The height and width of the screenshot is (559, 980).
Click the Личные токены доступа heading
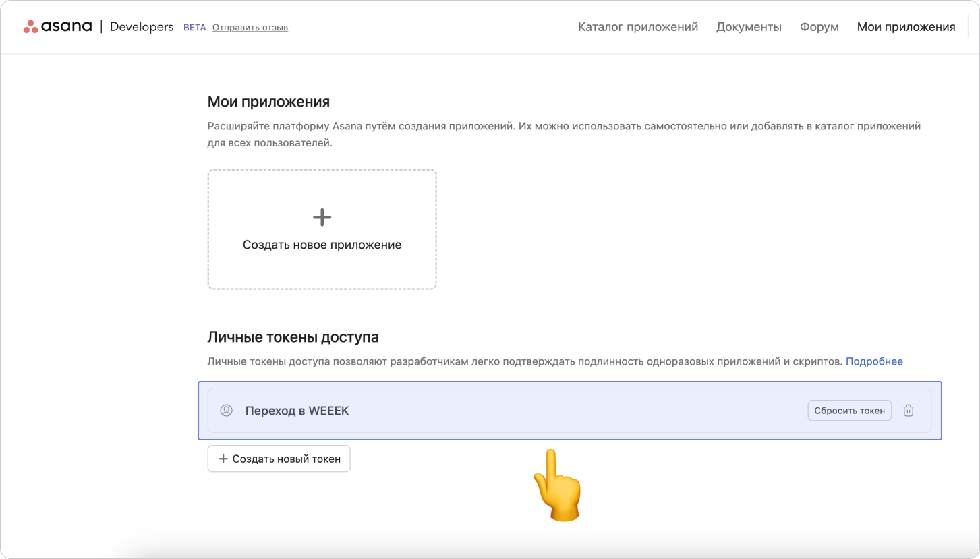click(293, 337)
